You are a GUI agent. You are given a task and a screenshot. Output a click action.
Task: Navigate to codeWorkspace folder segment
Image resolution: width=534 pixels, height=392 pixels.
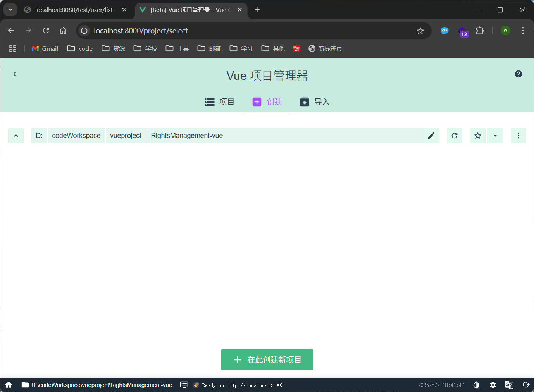(76, 136)
